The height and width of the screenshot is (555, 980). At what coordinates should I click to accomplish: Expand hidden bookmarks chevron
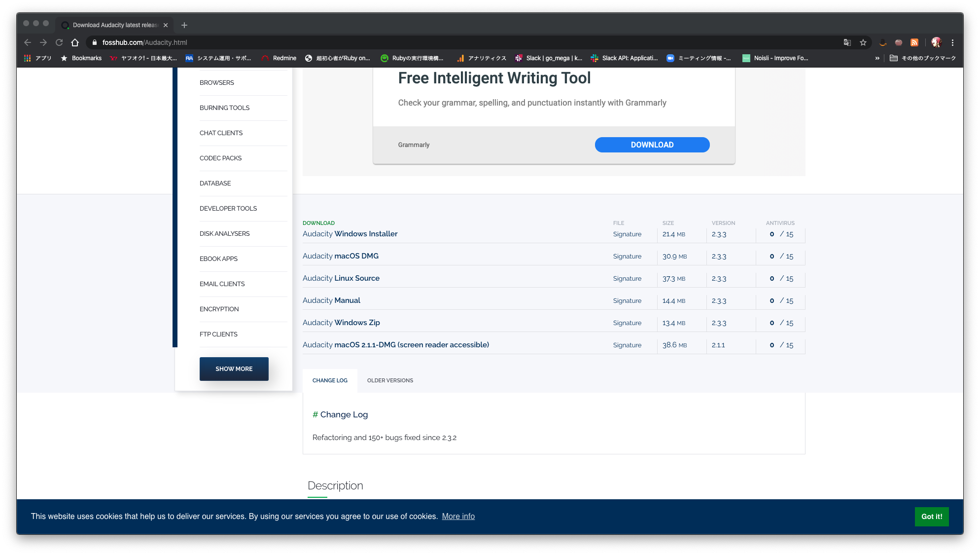click(877, 58)
